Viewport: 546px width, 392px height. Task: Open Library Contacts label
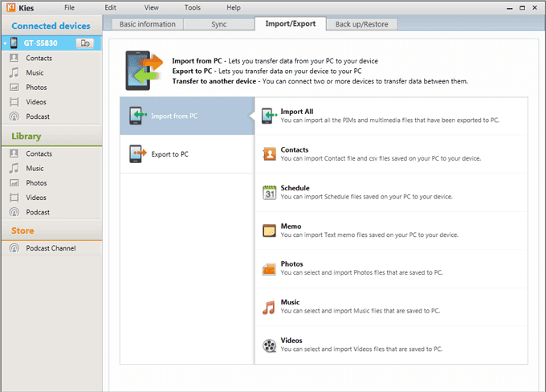(39, 153)
